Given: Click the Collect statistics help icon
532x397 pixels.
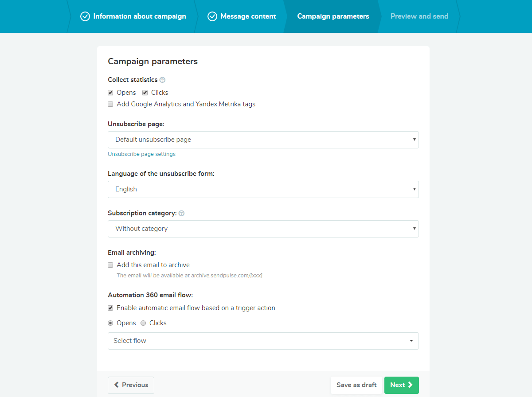Looking at the screenshot, I should (x=162, y=80).
